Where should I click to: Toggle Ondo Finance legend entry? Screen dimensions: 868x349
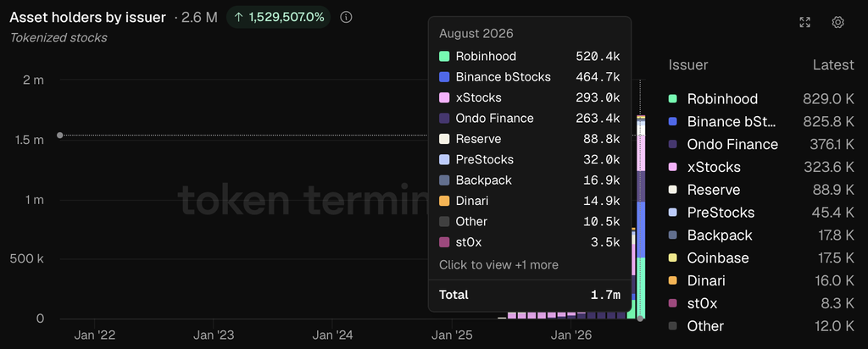click(761, 144)
